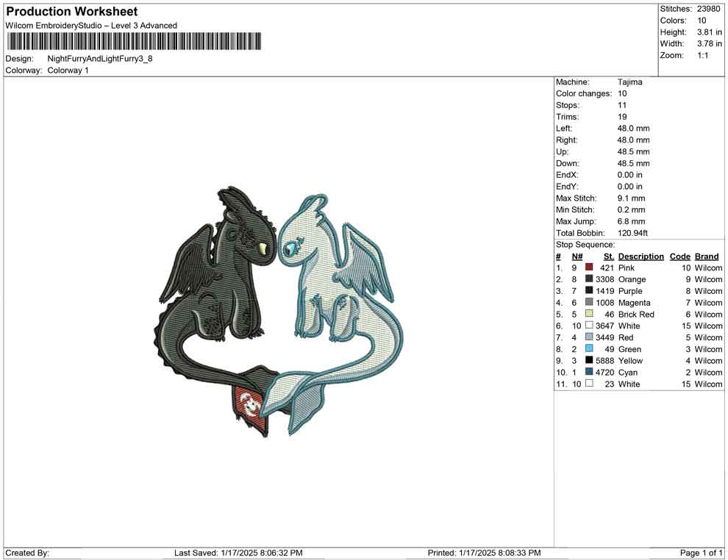Click the stitch count 1419
Viewport: 728px width, 560px height.
click(605, 291)
